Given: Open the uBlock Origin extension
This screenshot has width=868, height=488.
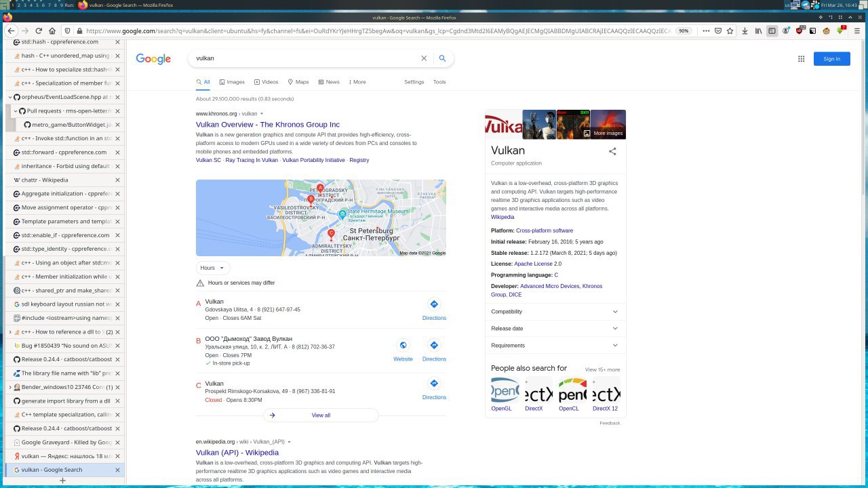Looking at the screenshot, I should click(800, 30).
